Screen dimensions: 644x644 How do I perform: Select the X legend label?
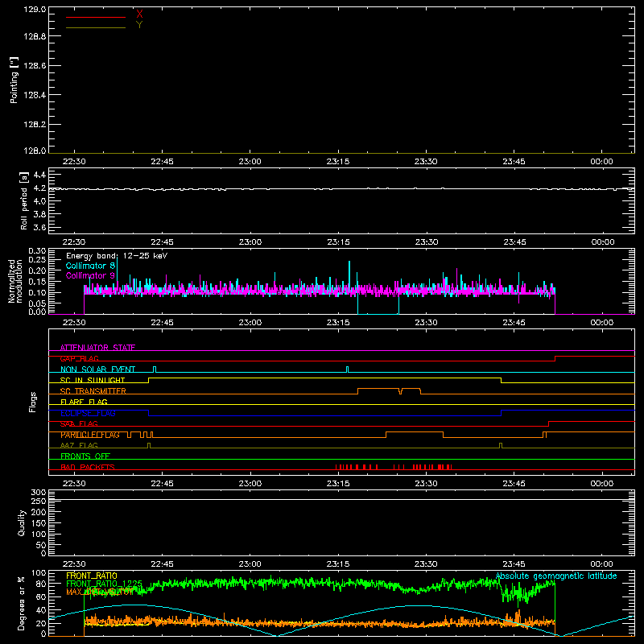click(x=139, y=14)
